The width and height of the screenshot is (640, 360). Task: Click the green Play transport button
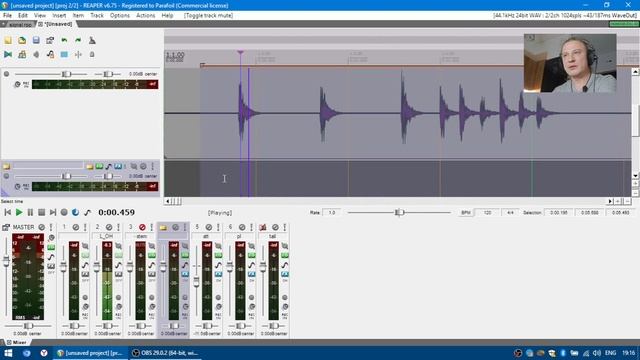(x=19, y=212)
